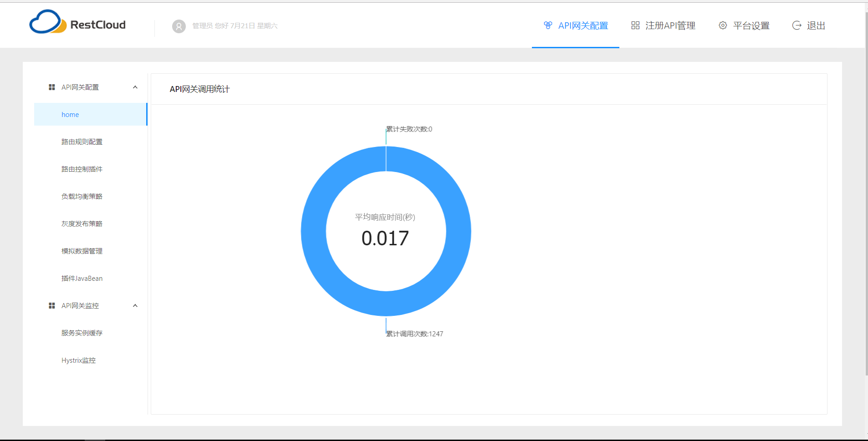
Task: Click the API网关配置 sidebar section icon
Action: click(51, 87)
